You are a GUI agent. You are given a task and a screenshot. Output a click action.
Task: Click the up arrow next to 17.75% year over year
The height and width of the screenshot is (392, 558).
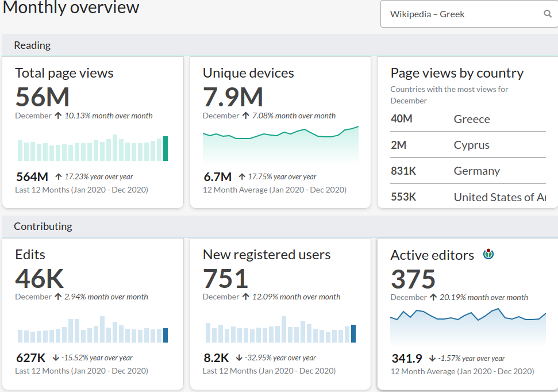pyautogui.click(x=242, y=176)
